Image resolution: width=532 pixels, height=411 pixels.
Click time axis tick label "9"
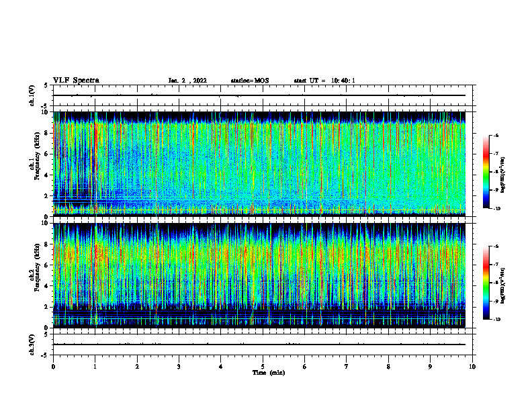(430, 367)
